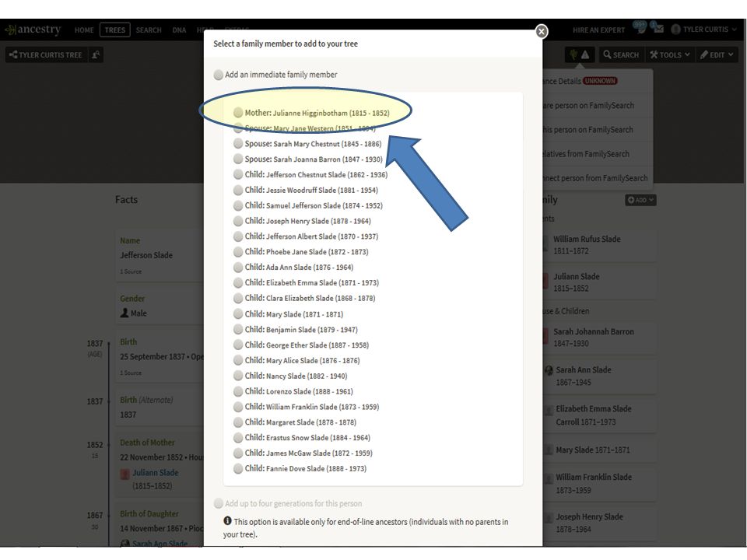Choose Child William Franklin Slade

coord(238,407)
